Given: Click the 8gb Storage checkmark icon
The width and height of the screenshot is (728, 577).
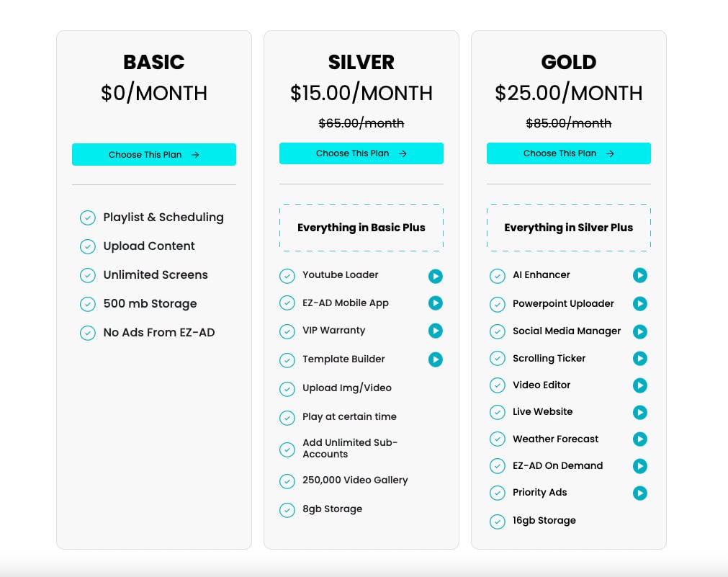Looking at the screenshot, I should point(287,510).
